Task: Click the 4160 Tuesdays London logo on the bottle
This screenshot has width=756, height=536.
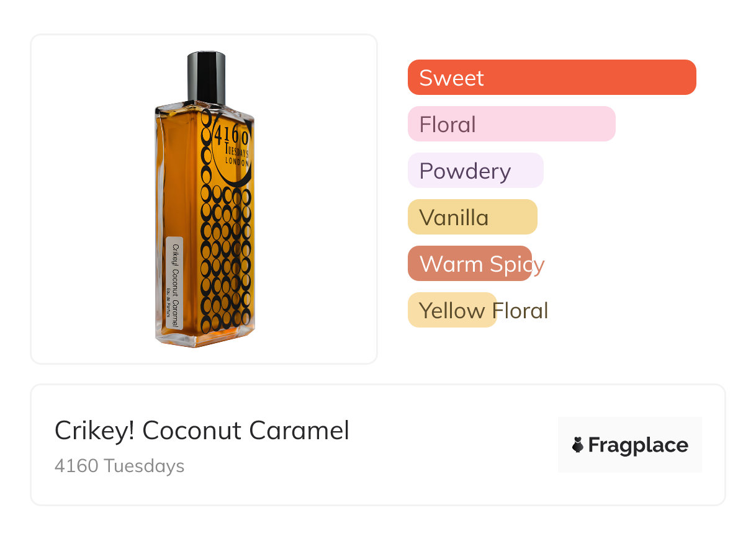Action: (x=232, y=146)
